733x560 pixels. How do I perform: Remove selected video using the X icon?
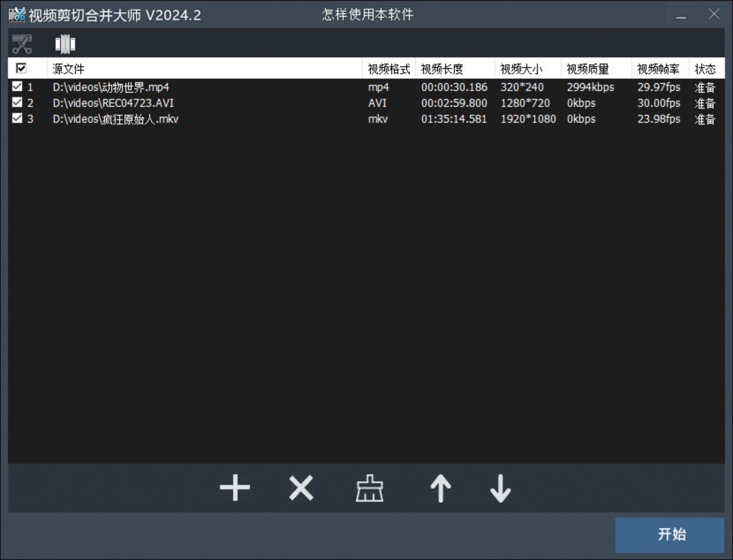pos(300,488)
